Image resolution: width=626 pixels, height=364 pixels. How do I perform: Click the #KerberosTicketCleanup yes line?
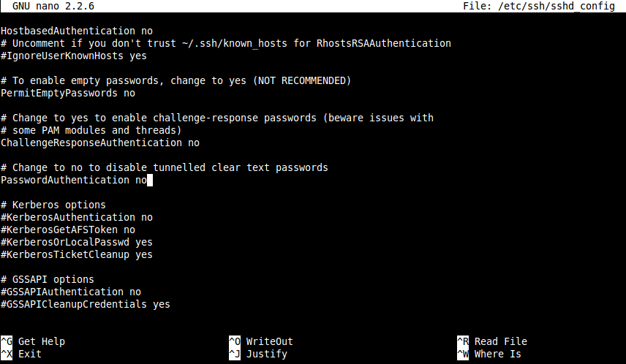click(77, 254)
